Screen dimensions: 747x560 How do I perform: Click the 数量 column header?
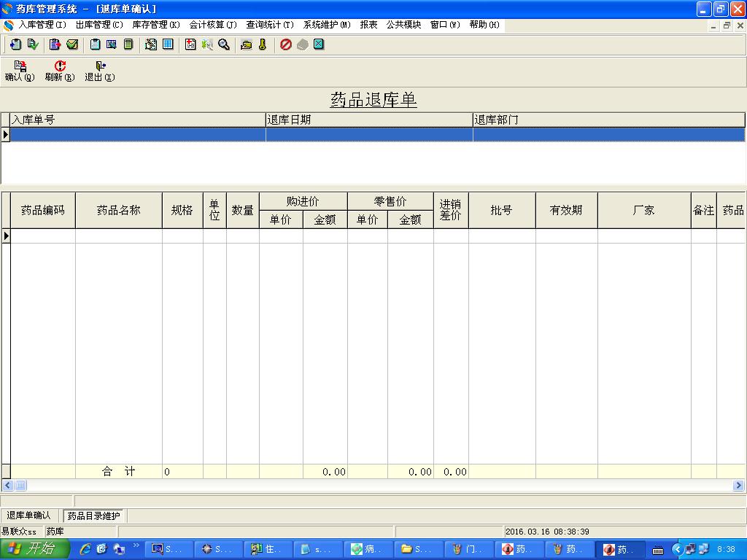pyautogui.click(x=242, y=211)
